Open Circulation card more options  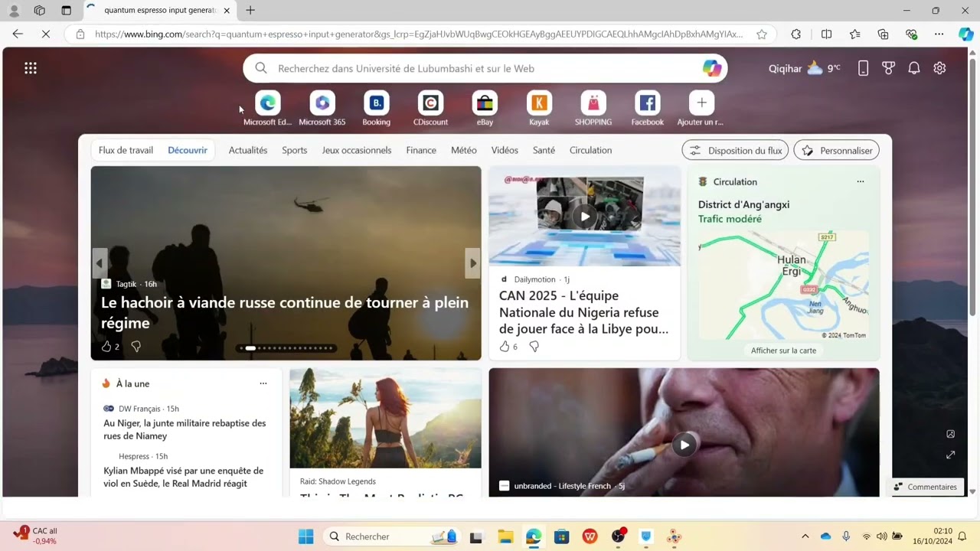point(861,181)
